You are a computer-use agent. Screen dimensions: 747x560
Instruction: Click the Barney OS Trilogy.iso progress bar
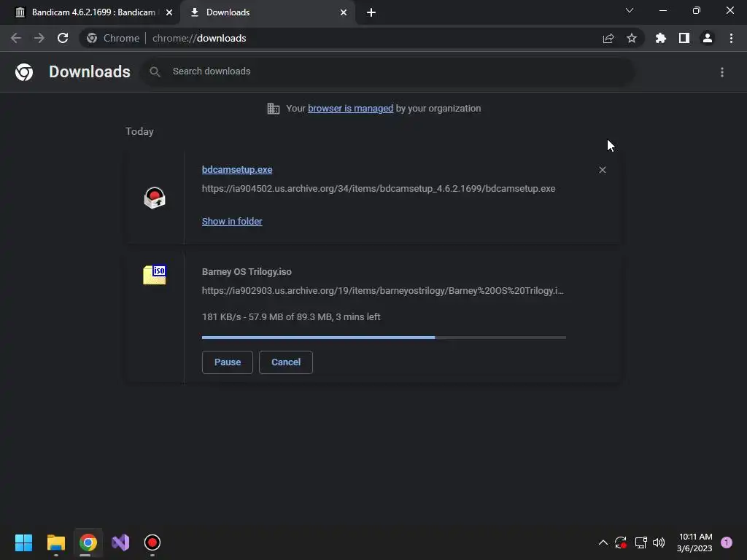tap(384, 338)
